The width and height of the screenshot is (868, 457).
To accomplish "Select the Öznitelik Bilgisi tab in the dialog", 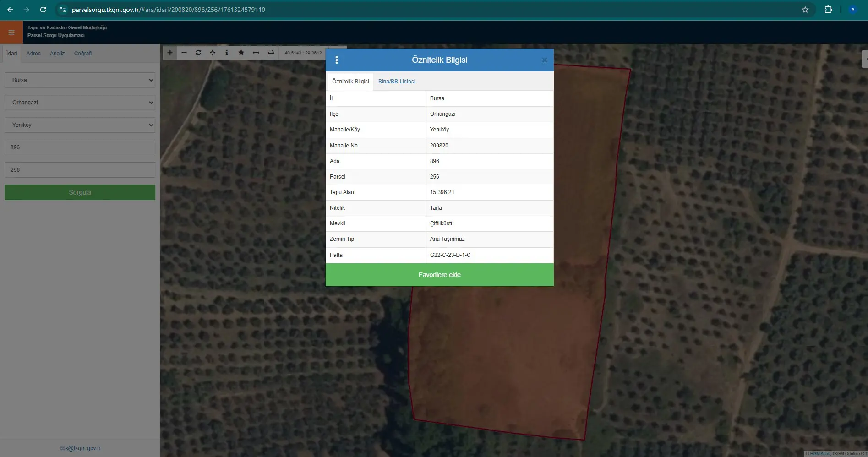I will tap(350, 82).
